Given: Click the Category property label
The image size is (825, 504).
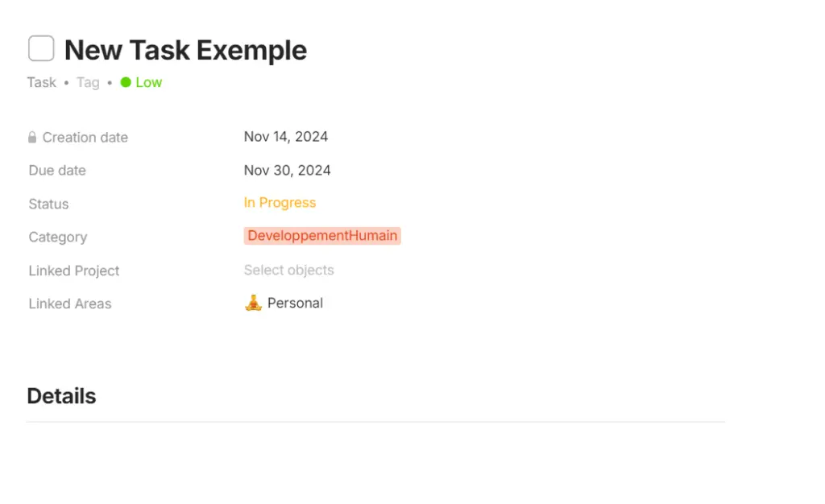Looking at the screenshot, I should [57, 237].
